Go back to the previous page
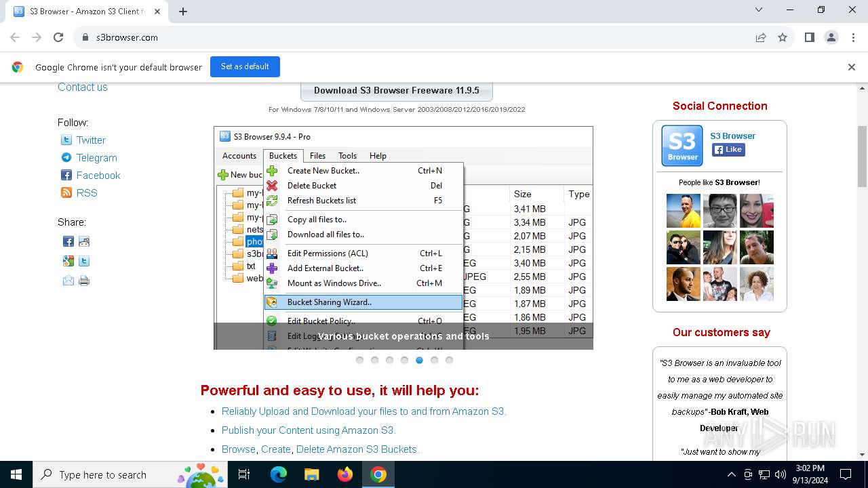Viewport: 868px width, 488px height. point(15,37)
